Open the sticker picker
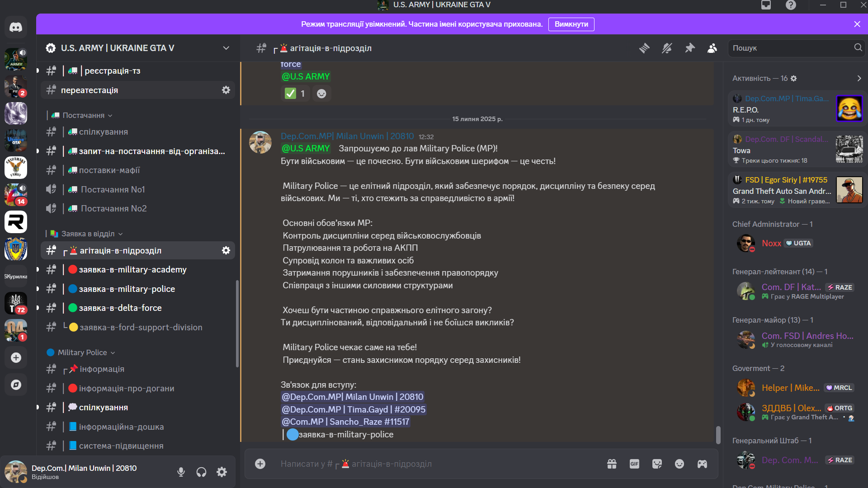Image resolution: width=868 pixels, height=488 pixels. (x=657, y=464)
